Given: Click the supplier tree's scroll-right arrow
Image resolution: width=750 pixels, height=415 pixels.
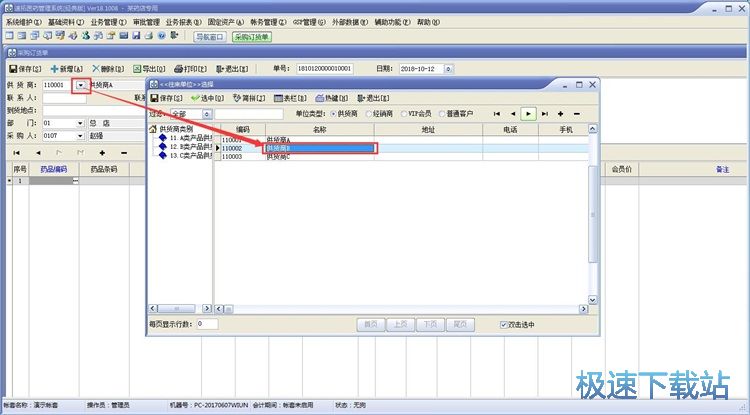Looking at the screenshot, I should click(207, 309).
